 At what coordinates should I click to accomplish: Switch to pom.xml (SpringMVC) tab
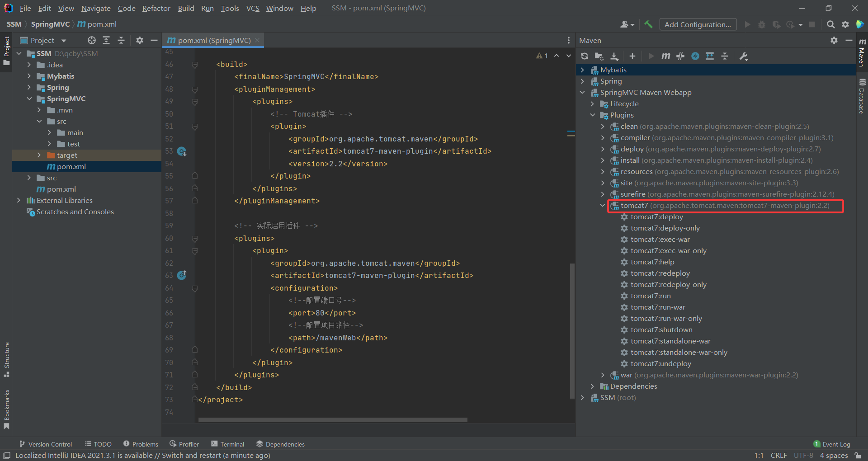pyautogui.click(x=213, y=40)
